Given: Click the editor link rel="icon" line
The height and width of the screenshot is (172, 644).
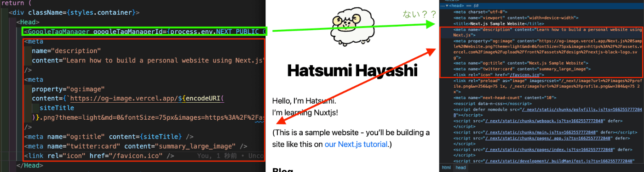Looking at the screenshot, I should point(99,156).
